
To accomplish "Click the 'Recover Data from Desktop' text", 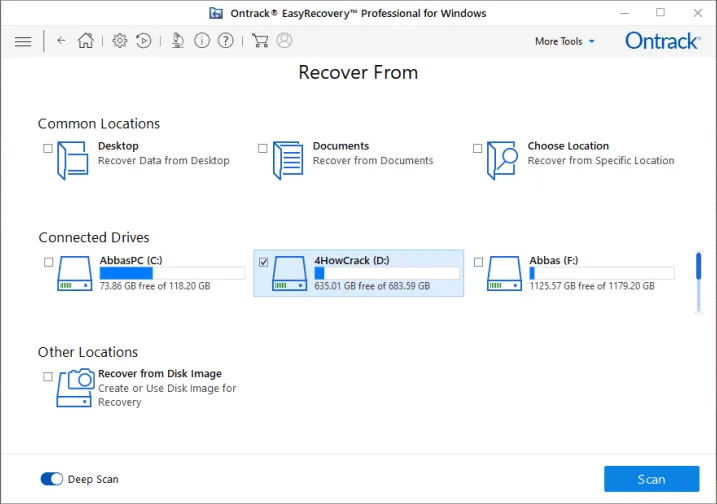I will point(164,161).
